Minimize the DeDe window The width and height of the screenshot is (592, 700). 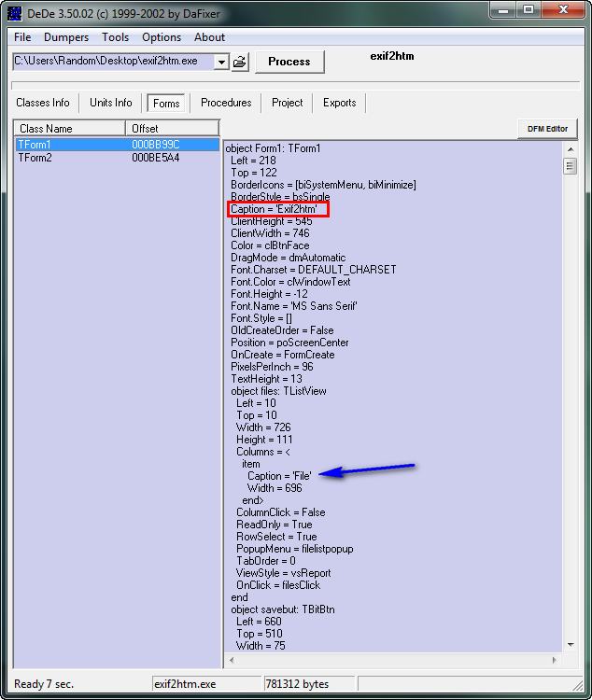point(503,10)
